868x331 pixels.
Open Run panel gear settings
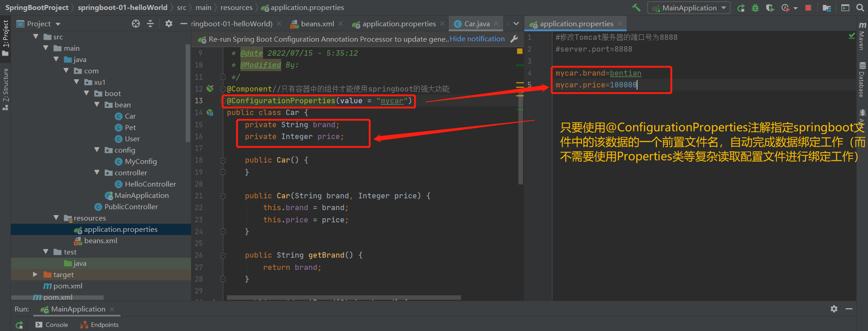[834, 309]
